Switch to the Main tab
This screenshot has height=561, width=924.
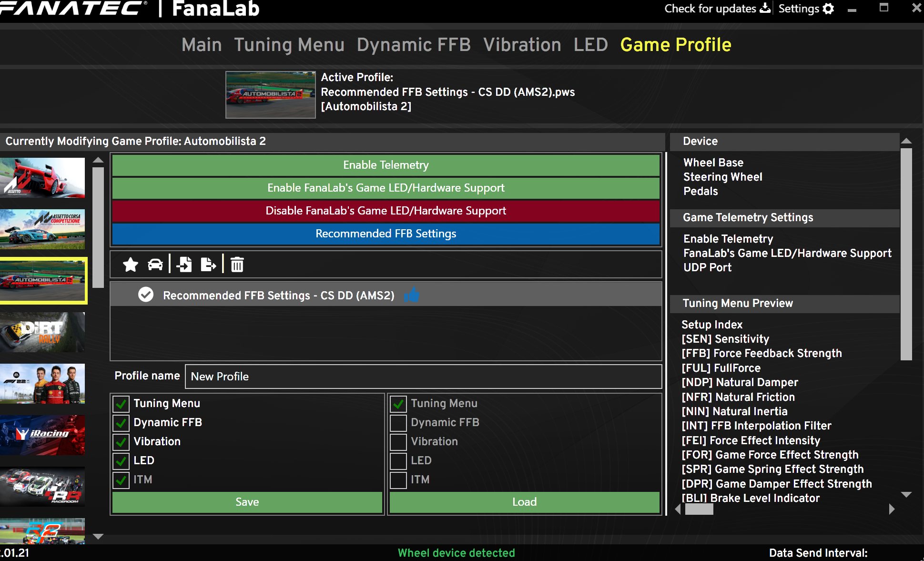[x=202, y=45]
